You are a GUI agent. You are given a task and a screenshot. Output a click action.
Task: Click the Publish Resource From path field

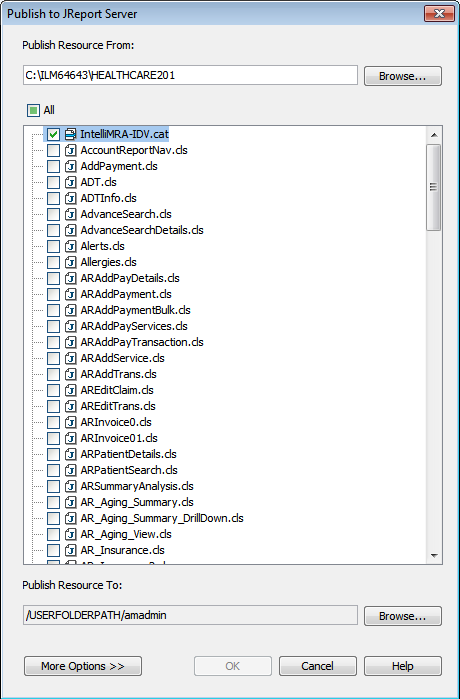coord(190,75)
